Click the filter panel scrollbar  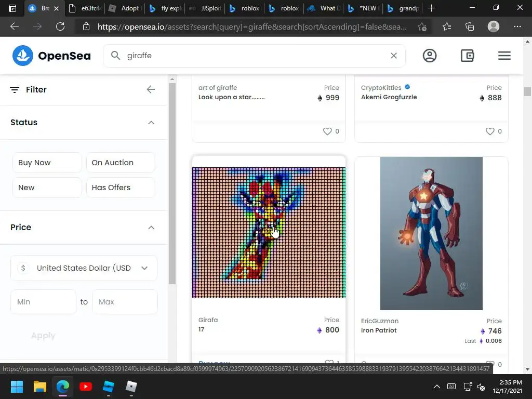click(x=172, y=183)
